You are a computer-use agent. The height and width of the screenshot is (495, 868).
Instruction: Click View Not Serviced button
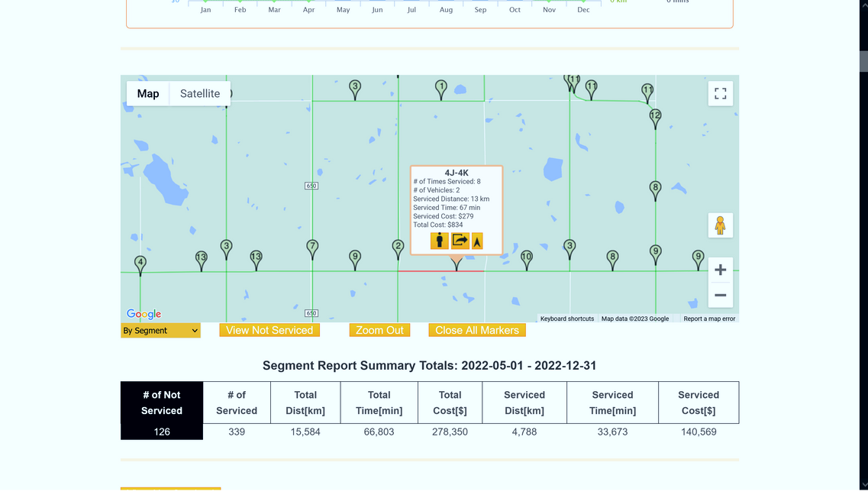coord(269,330)
